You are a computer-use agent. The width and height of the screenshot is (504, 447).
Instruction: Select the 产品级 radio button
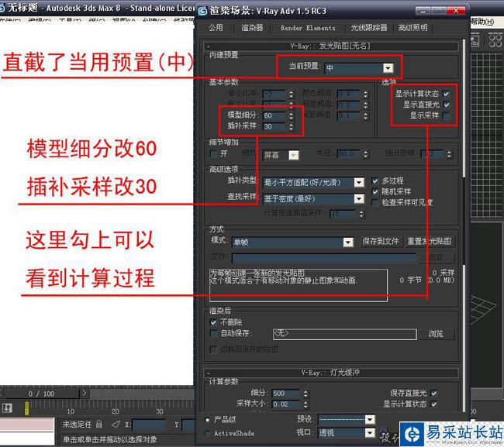(207, 420)
